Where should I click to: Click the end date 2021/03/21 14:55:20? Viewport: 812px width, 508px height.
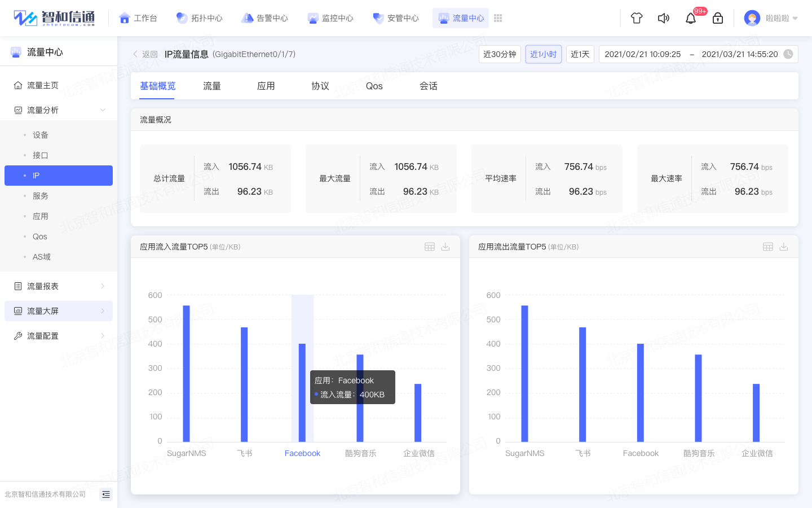pyautogui.click(x=740, y=54)
